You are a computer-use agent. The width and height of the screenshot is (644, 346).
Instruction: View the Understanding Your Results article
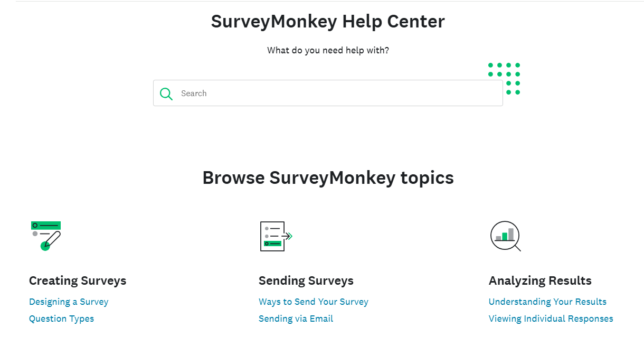[x=547, y=302]
